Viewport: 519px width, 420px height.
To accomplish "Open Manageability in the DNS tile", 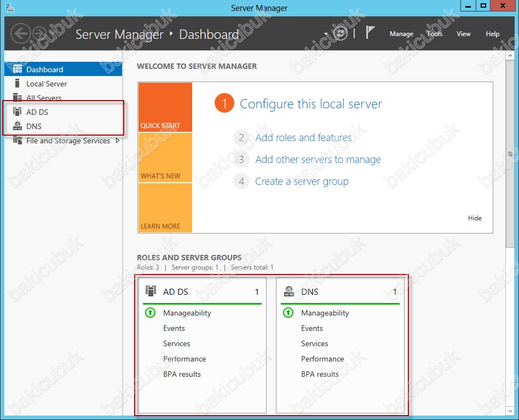I will [x=325, y=313].
